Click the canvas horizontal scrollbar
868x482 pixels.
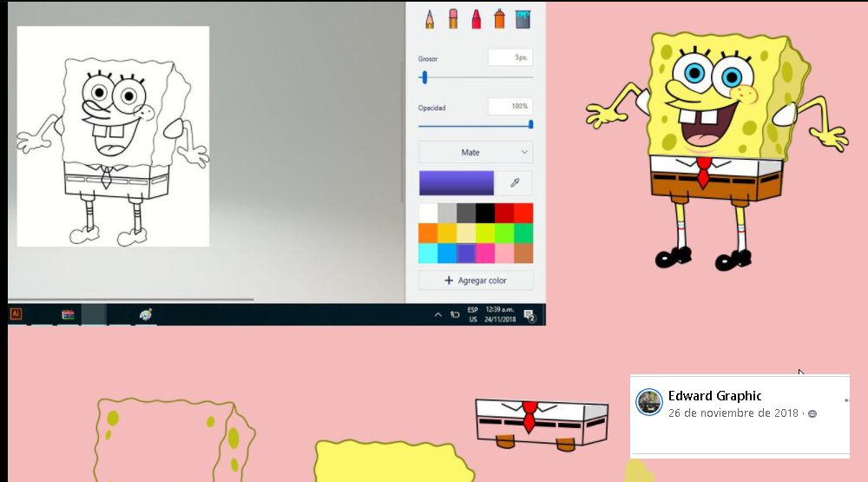pyautogui.click(x=131, y=300)
